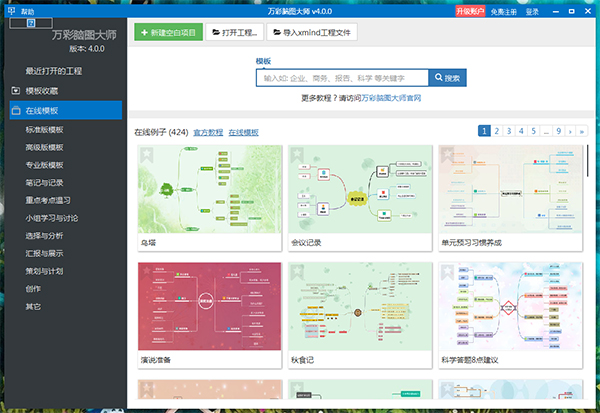
Task: Open the 科学答题8点建议 template thumbnail
Action: click(x=512, y=308)
